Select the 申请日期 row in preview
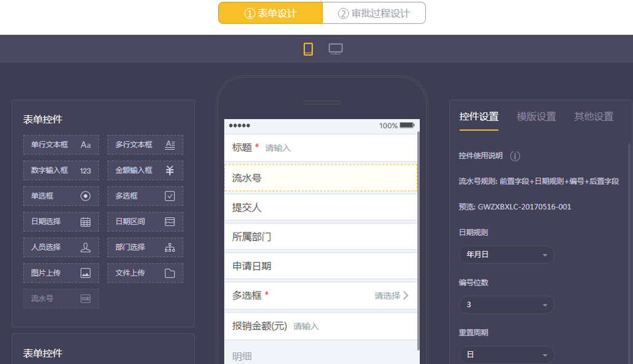This screenshot has width=633, height=364. click(x=321, y=266)
